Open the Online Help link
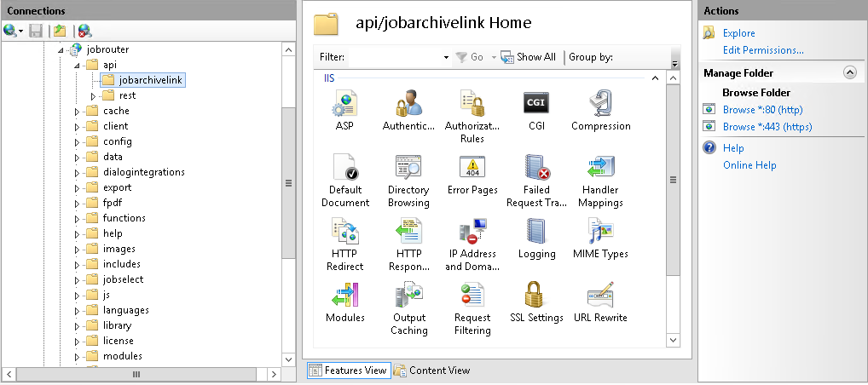This screenshot has height=385, width=868. pos(749,165)
